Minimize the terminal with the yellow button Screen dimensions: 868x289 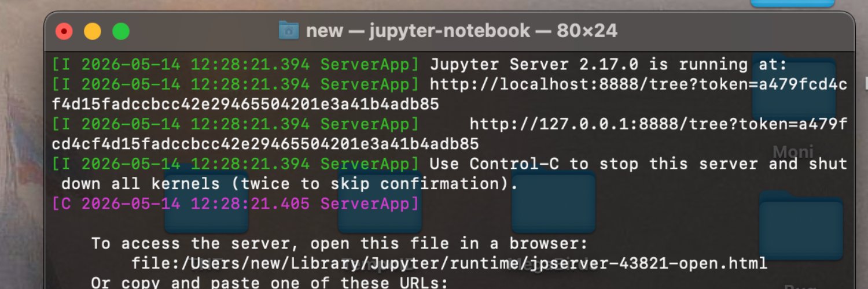click(93, 31)
